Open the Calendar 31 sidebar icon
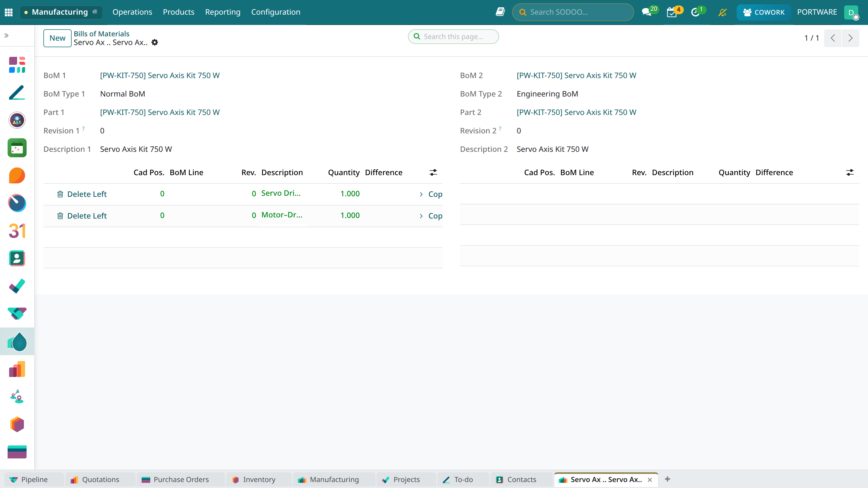868x488 pixels. [x=17, y=231]
